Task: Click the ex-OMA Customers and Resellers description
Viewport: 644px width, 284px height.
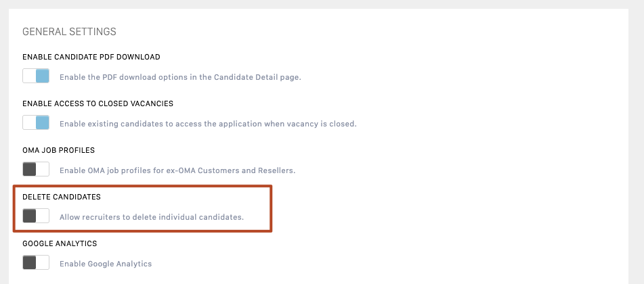Action: (177, 170)
